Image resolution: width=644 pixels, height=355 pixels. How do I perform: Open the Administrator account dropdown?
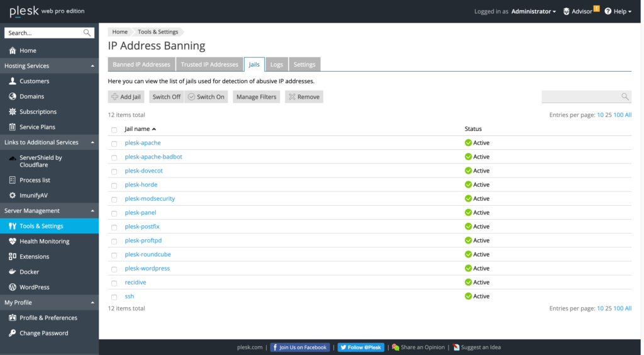click(x=533, y=11)
